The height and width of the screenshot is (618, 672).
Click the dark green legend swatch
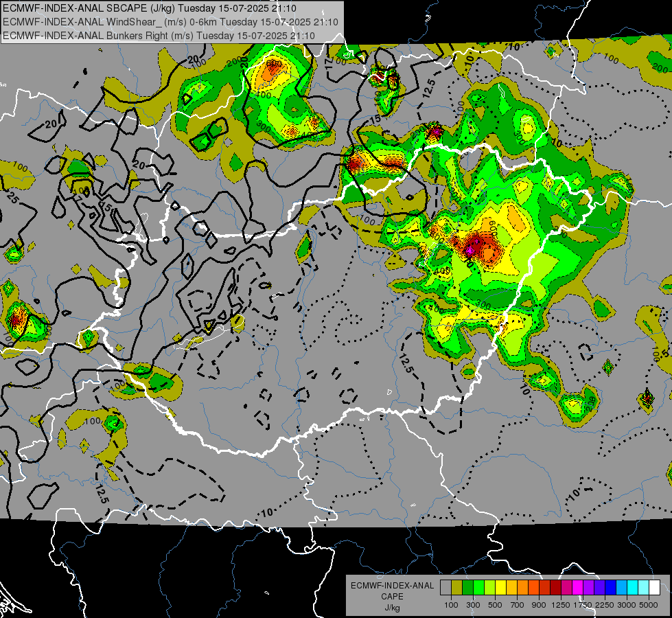coord(467,588)
